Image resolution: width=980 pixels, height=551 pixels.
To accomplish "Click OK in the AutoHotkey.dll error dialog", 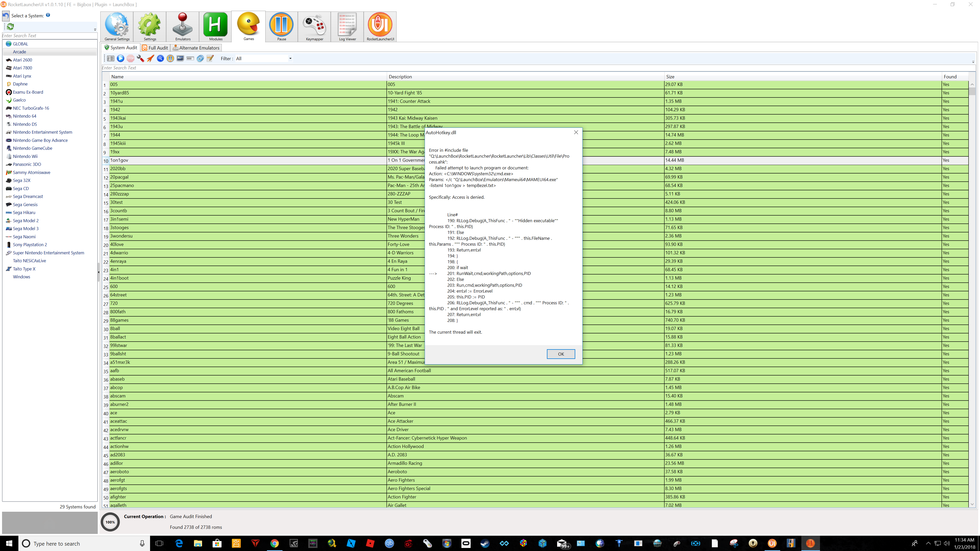I will (x=561, y=354).
